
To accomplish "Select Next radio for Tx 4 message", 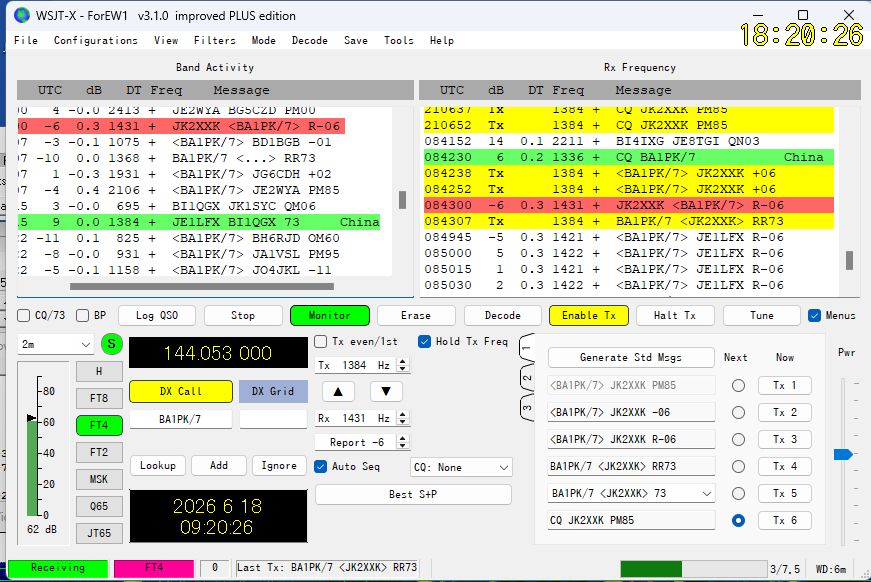I will point(738,466).
